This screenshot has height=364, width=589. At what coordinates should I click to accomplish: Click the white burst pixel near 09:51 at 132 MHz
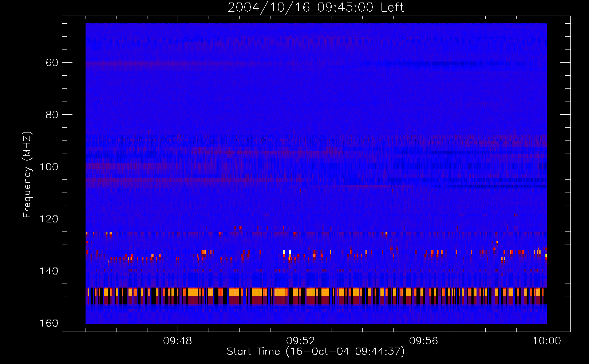point(290,252)
